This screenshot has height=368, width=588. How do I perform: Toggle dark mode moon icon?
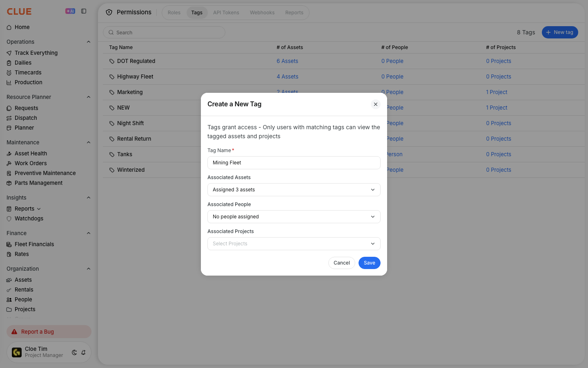coord(74,352)
